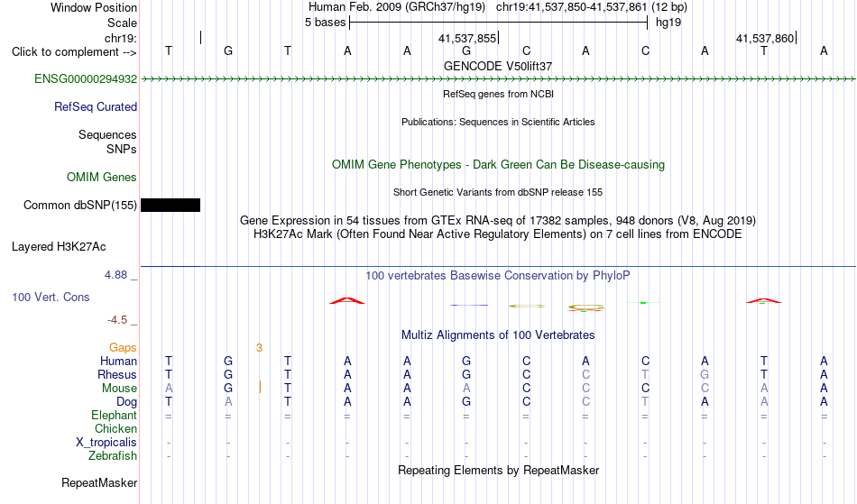Viewport: 857px width, 504px height.
Task: Click the PhyloP 4.88 upper scale value
Action: pos(115,275)
